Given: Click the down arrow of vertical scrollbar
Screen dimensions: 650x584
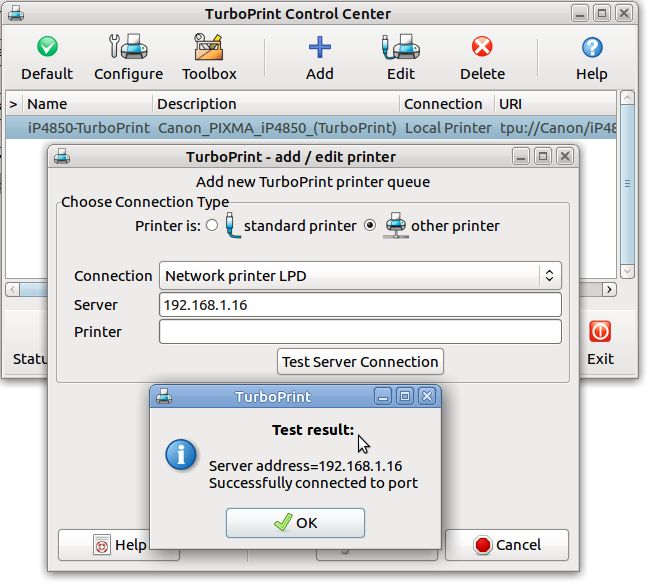Looking at the screenshot, I should 628,272.
